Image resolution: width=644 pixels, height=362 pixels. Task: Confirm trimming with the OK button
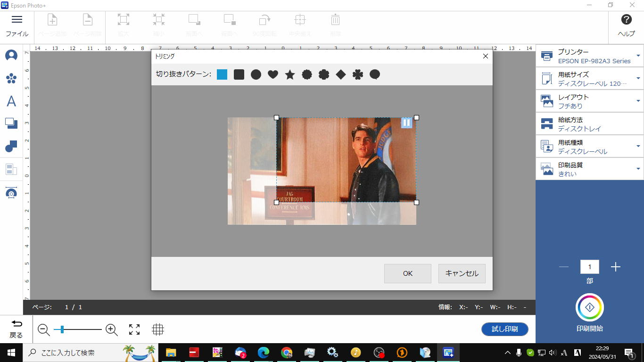tap(408, 273)
